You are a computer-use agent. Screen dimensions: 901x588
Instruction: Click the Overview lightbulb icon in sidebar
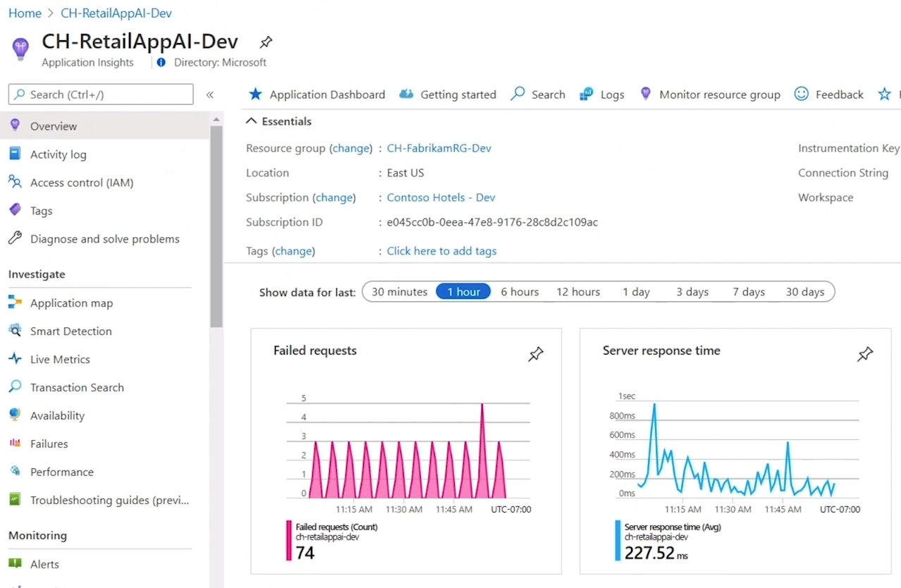(15, 125)
